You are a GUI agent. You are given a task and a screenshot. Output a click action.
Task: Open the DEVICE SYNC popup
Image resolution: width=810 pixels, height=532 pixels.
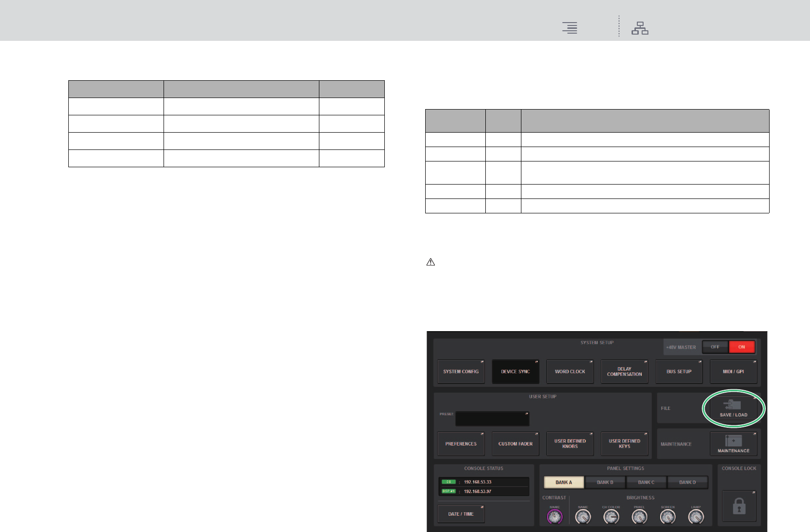click(x=515, y=371)
